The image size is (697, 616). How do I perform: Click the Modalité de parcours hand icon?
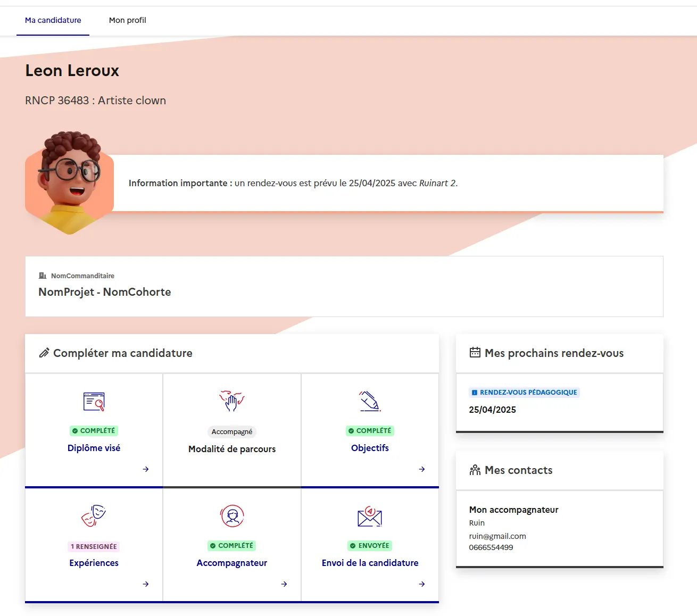click(232, 402)
